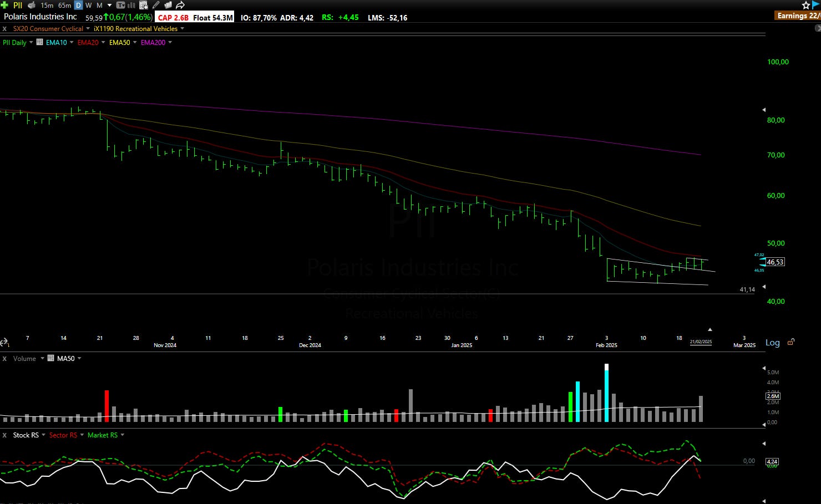This screenshot has height=504, width=821.
Task: Click the PII ticker symbol
Action: pos(18,5)
